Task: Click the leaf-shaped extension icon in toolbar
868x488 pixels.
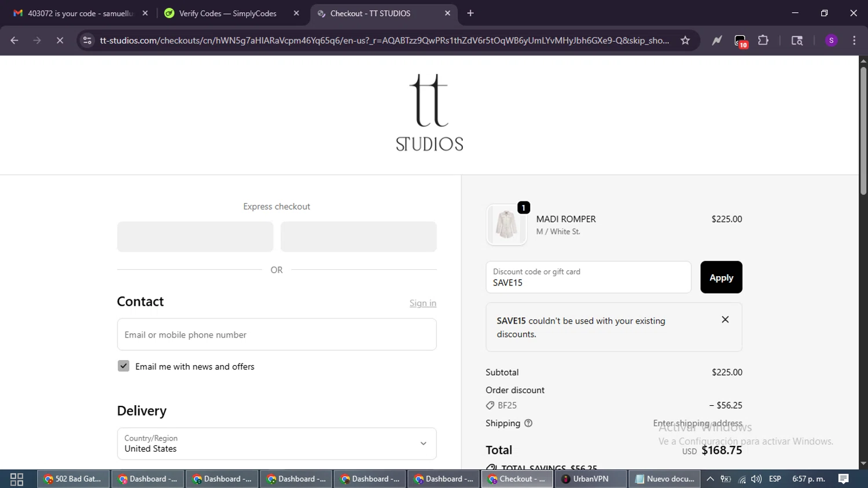Action: [717, 41]
